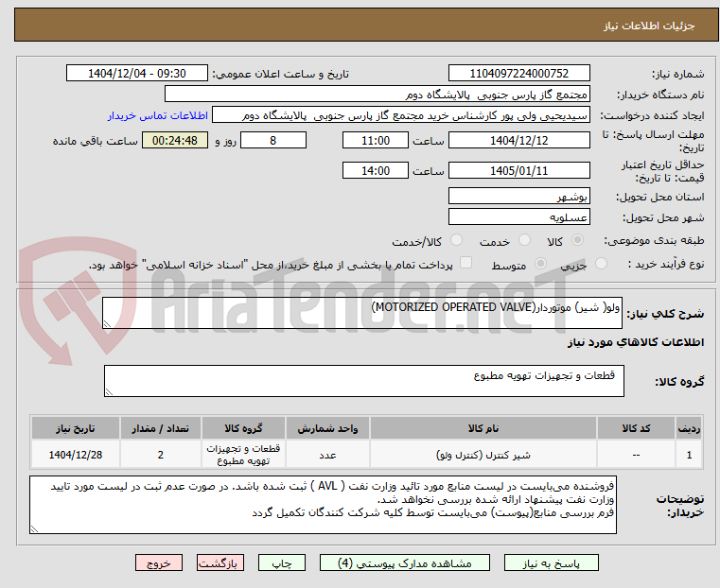Open اطلاعات تماس خریدار link
The image size is (720, 588).
coord(158,115)
